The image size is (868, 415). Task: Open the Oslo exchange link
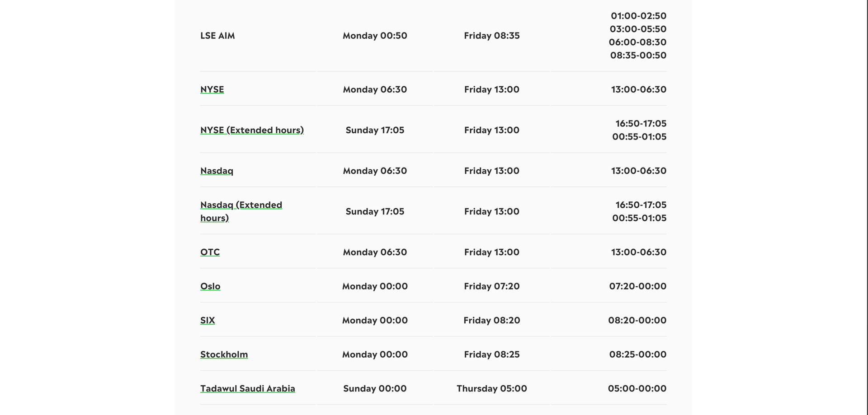(210, 286)
